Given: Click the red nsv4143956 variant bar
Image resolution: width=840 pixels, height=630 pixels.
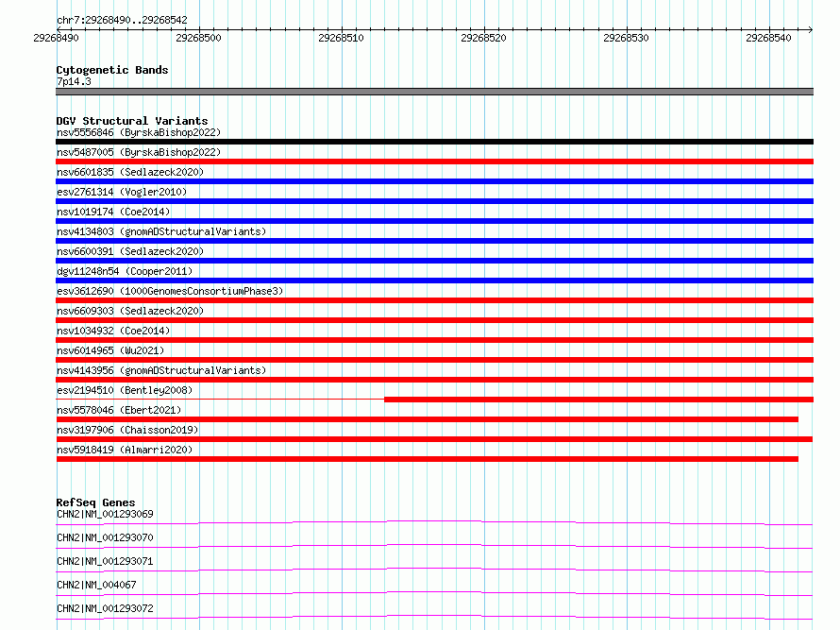Looking at the screenshot, I should pos(434,380).
